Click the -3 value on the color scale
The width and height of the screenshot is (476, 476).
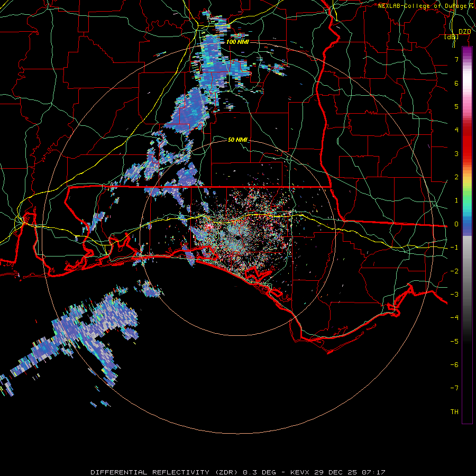point(454,295)
